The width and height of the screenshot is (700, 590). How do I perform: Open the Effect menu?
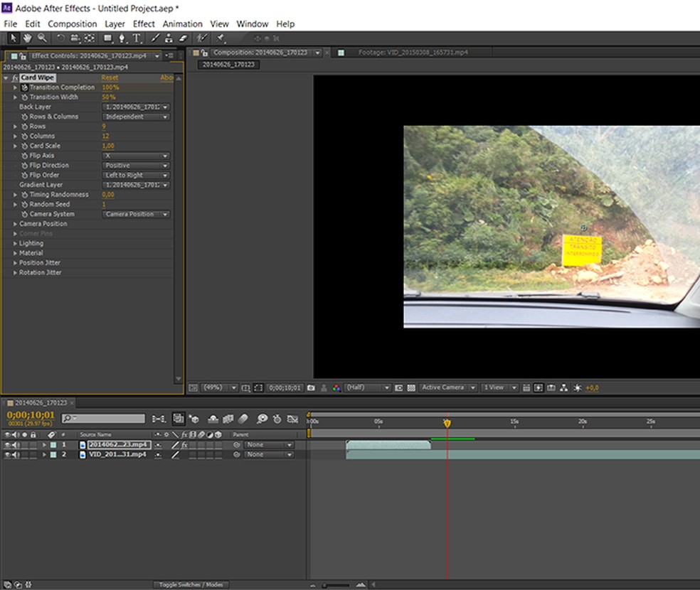click(144, 24)
